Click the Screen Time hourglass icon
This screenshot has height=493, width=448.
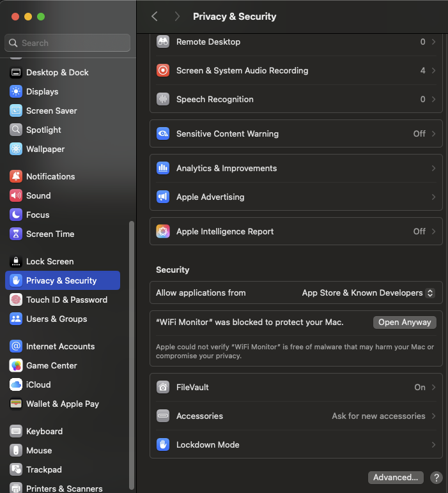pos(16,234)
